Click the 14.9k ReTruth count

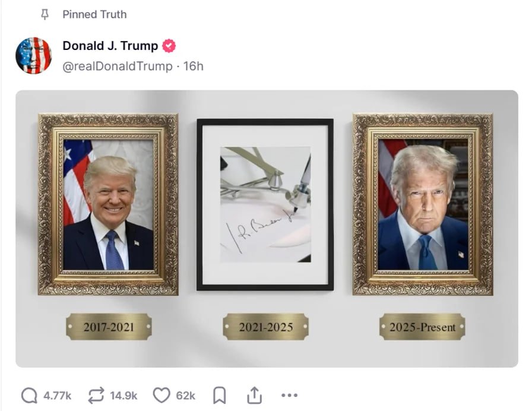click(x=123, y=396)
